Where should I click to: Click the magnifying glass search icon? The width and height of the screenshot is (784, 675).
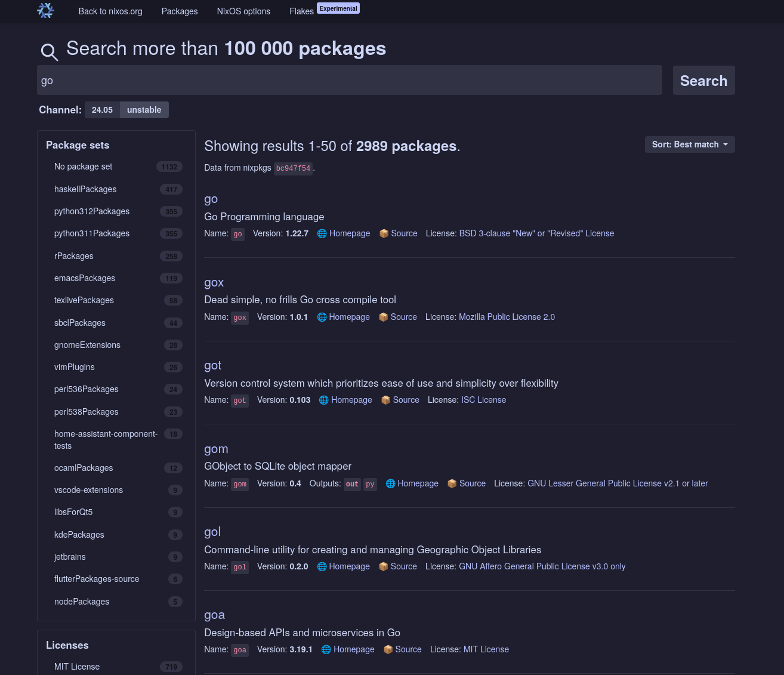[49, 52]
